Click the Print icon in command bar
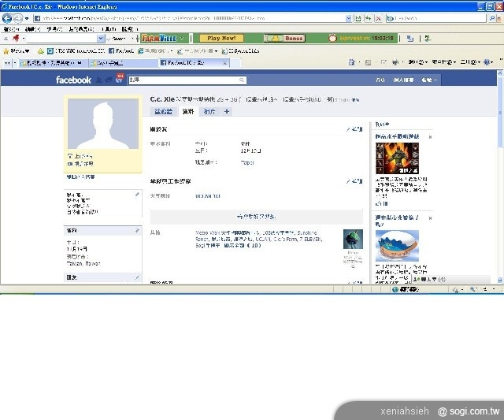Viewport: 504px width, 420px height. [x=395, y=62]
